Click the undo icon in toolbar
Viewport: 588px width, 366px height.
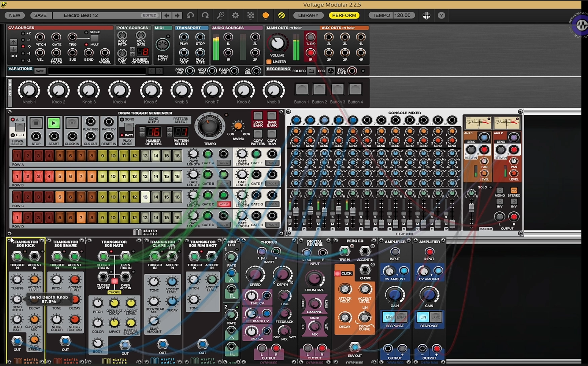pyautogui.click(x=191, y=15)
